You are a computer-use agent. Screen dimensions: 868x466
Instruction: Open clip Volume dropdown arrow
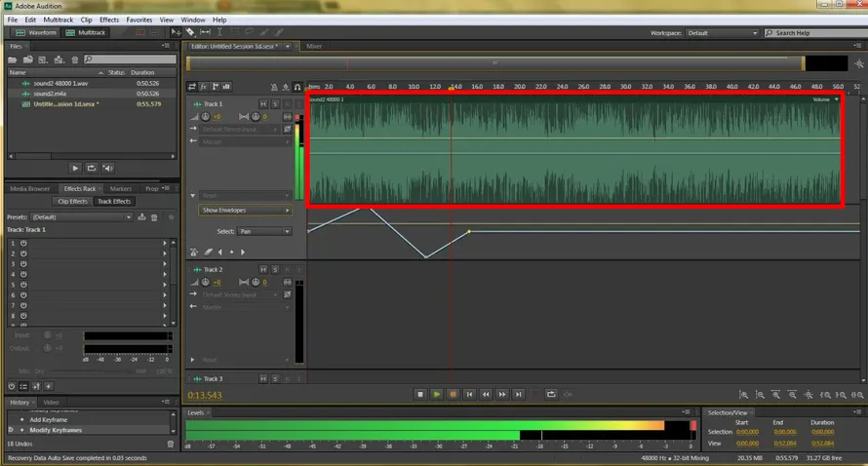pos(837,99)
